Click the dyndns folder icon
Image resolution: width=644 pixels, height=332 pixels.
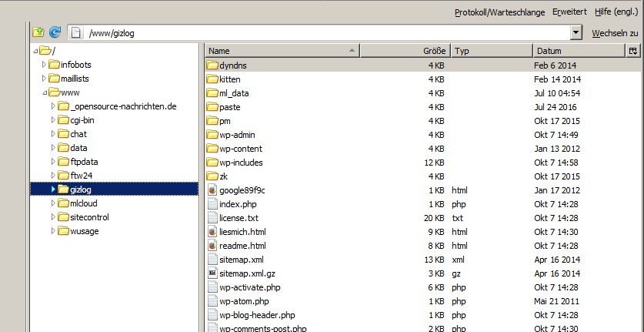click(212, 65)
